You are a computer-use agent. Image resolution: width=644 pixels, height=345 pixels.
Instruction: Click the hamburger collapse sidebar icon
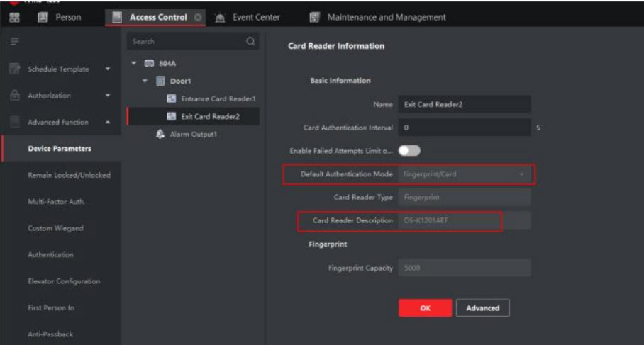coord(12,42)
